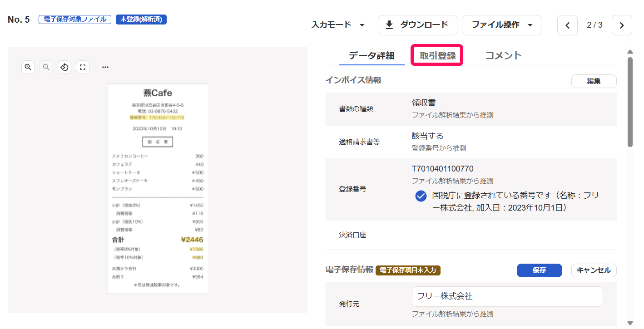Click the インボイス情報 section heading

click(x=353, y=80)
